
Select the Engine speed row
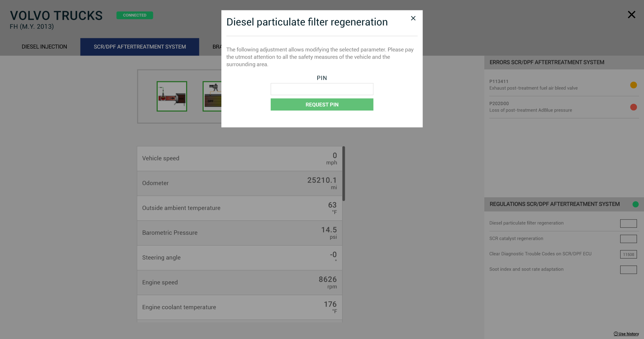point(239,283)
